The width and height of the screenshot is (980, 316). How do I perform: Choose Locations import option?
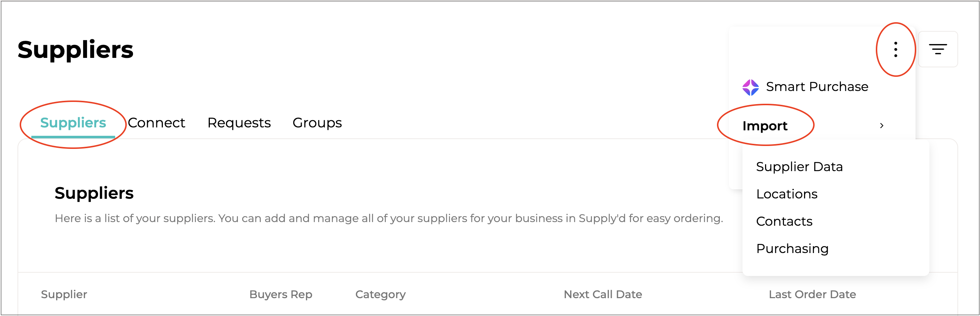[787, 194]
